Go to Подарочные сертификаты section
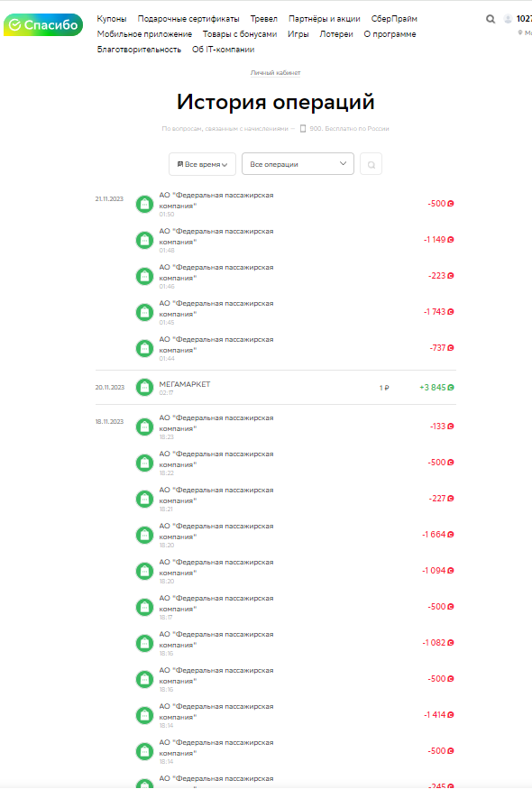Viewport: 532px width, 789px height. pyautogui.click(x=188, y=19)
